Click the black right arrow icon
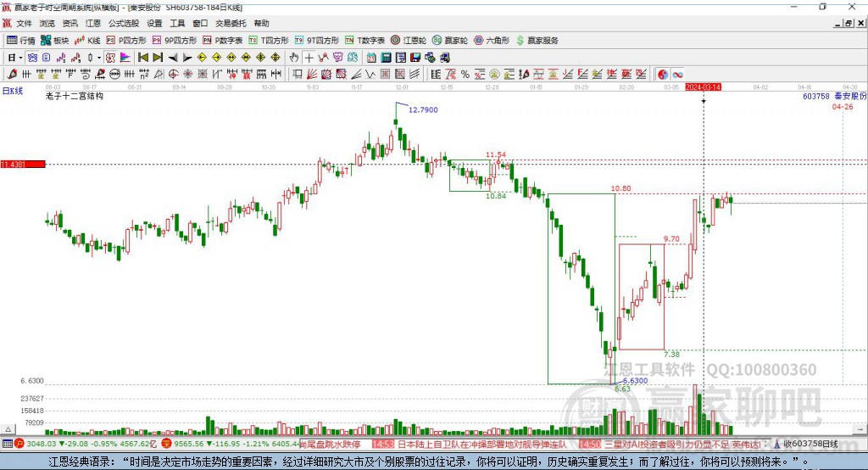 (187, 58)
